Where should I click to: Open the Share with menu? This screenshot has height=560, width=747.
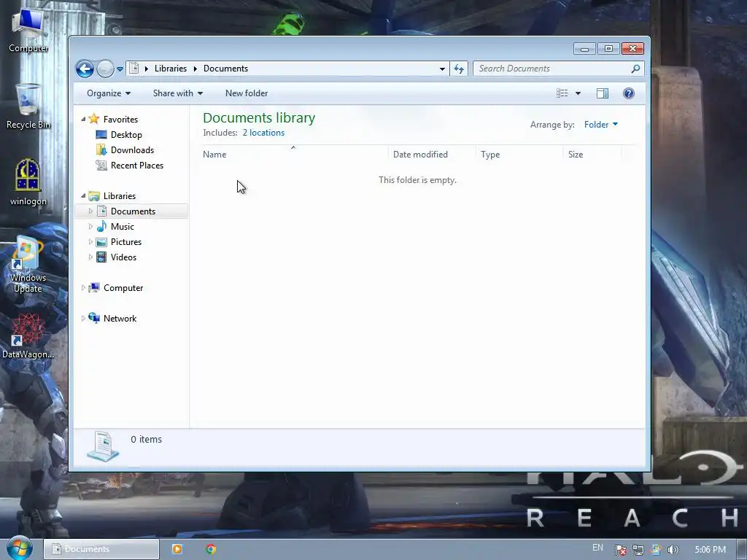(x=178, y=93)
